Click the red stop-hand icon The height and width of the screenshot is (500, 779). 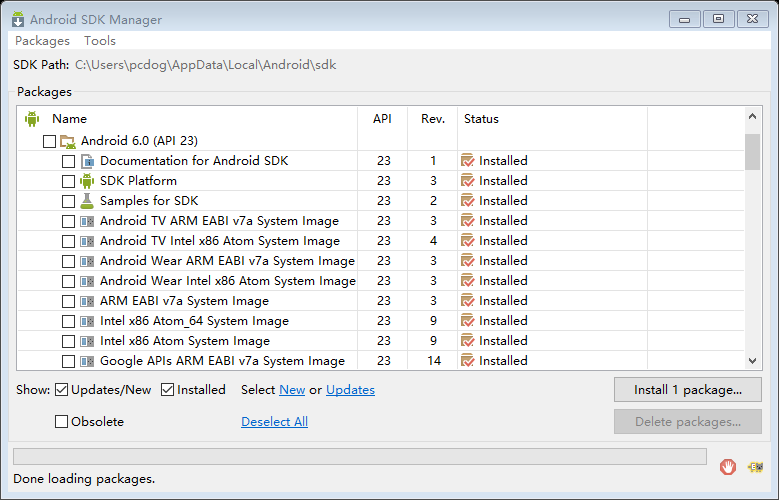tap(728, 467)
